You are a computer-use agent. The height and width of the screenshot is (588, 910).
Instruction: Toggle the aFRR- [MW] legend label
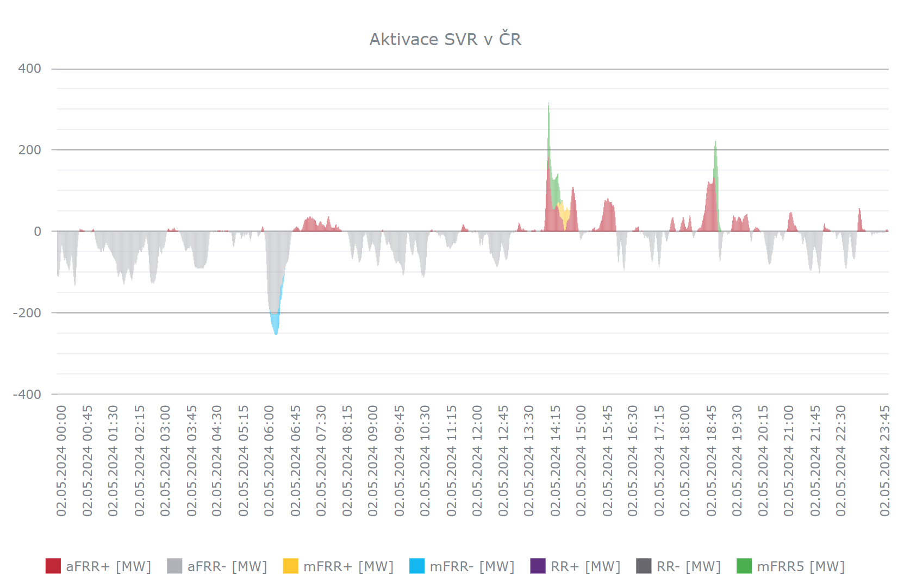[x=227, y=566]
